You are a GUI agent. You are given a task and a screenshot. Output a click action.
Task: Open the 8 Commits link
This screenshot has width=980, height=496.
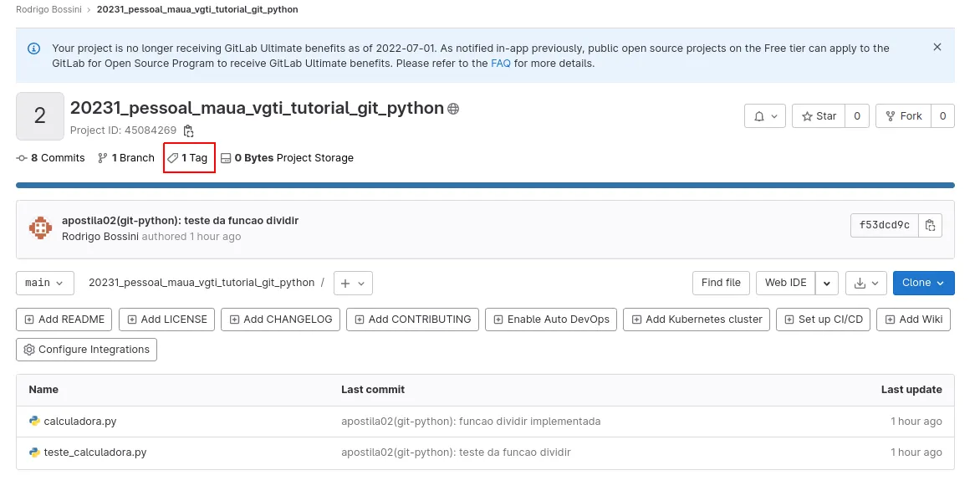(51, 158)
